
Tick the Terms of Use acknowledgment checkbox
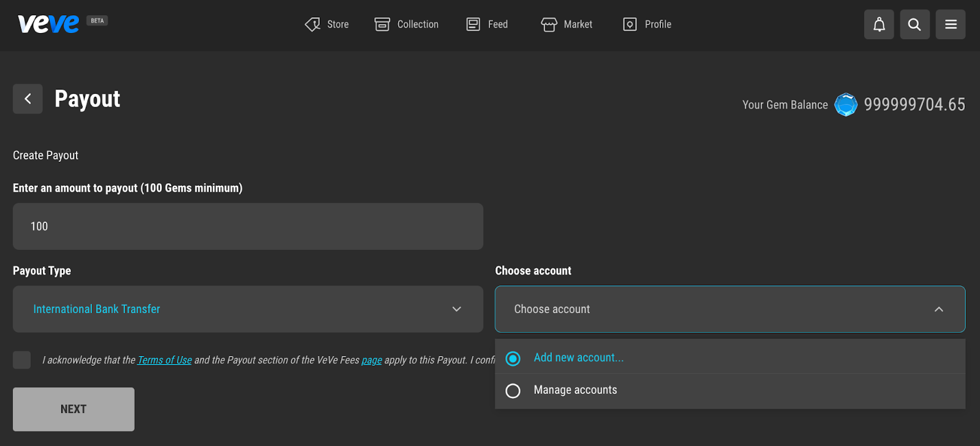[x=22, y=360]
